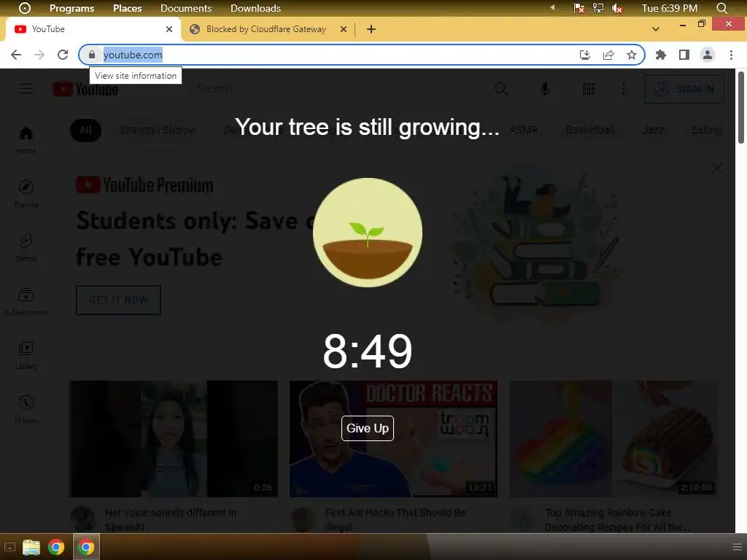Expand the tray with the small arrow

[x=553, y=7]
